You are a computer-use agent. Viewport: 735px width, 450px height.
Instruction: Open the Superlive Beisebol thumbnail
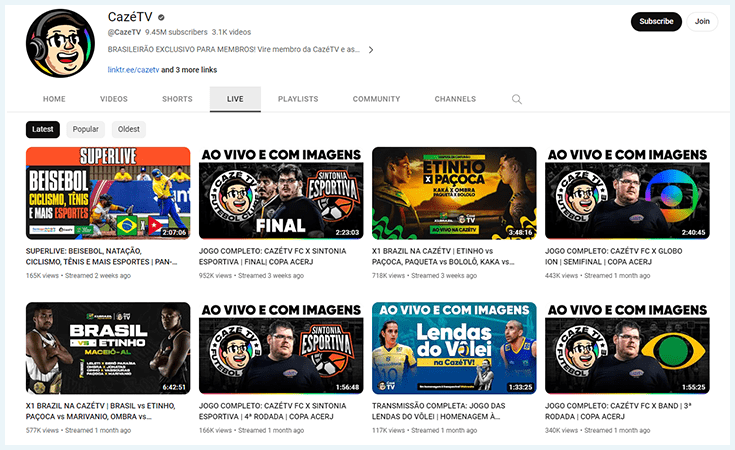[108, 193]
